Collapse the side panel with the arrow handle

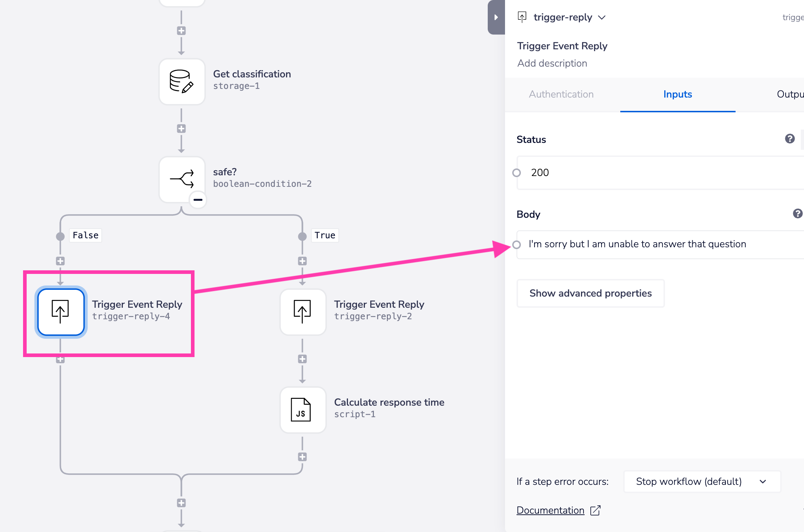[496, 17]
